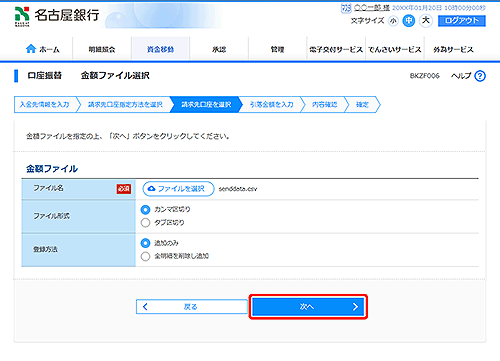This screenshot has width=500, height=361.
Task: Open the でんさいサービス tab
Action: point(395,49)
